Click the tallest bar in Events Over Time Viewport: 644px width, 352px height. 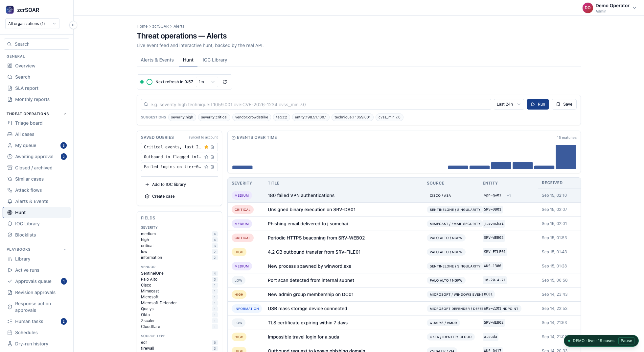[566, 157]
